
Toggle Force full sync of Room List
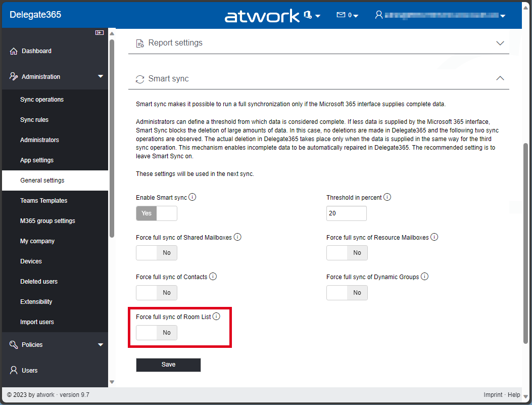click(x=157, y=333)
